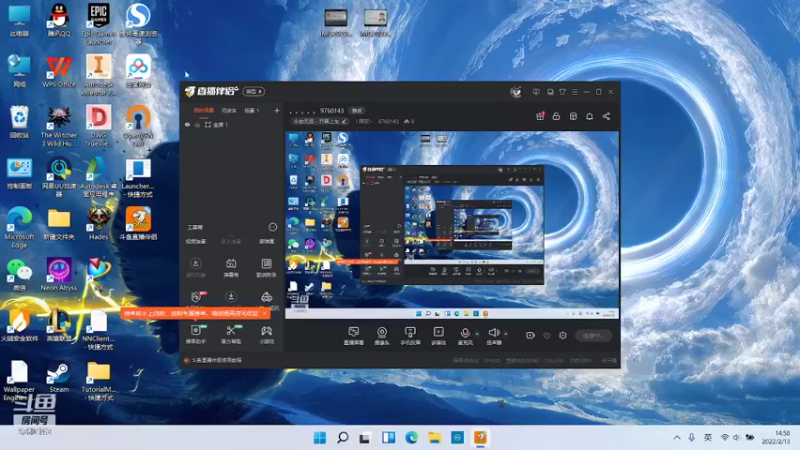Open Epic Games Launcher desktop shortcut
800x450 pixels.
(x=98, y=23)
